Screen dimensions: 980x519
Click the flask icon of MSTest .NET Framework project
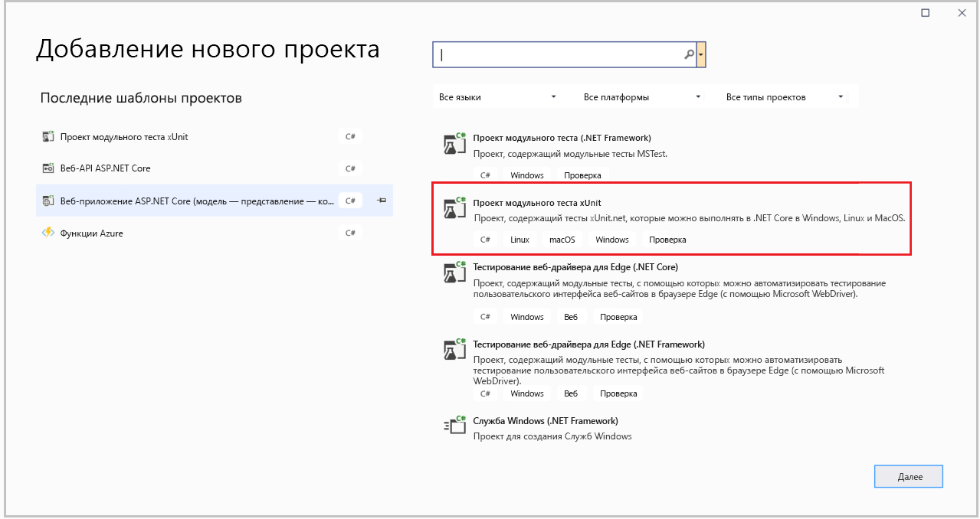pyautogui.click(x=454, y=145)
